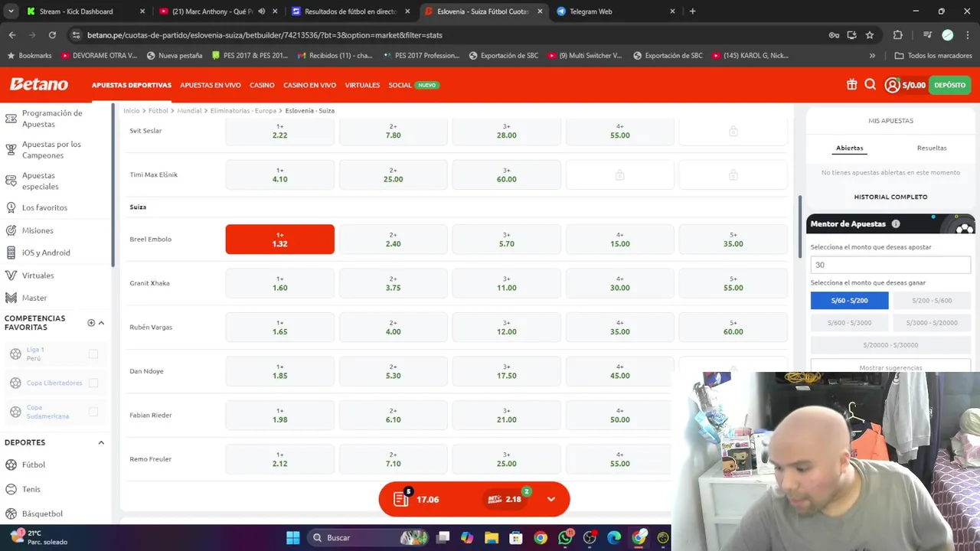Expand the bet slip chevron arrow
The image size is (980, 551).
pyautogui.click(x=551, y=499)
